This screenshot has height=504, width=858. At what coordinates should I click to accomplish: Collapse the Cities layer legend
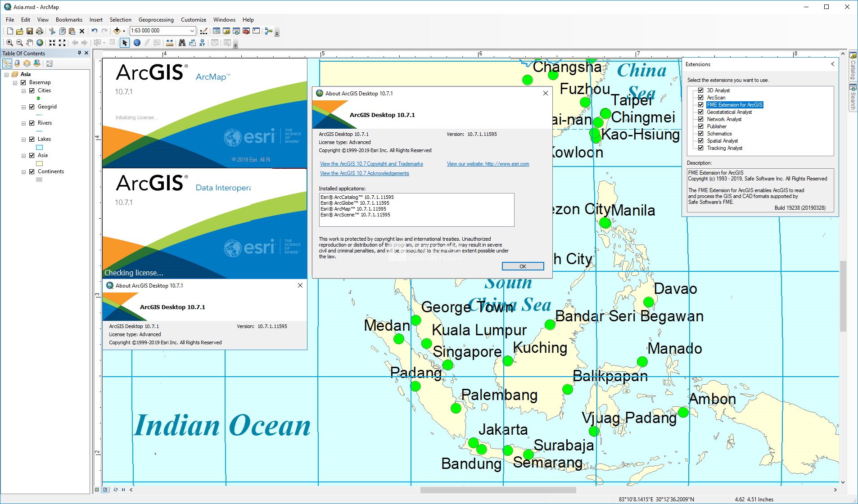coord(24,90)
